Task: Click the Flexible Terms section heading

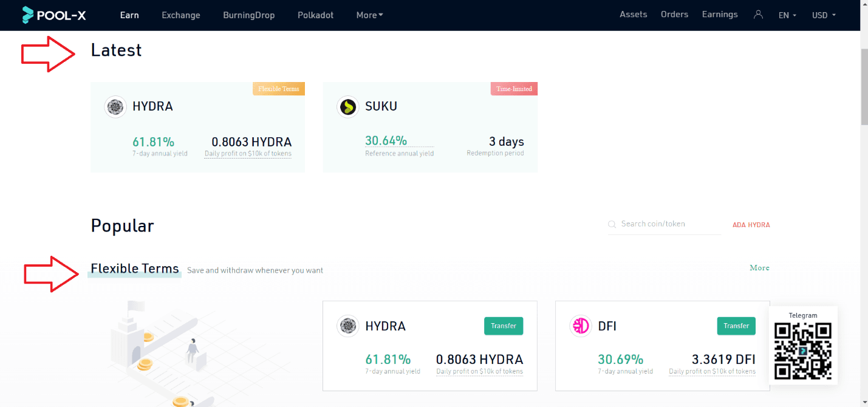Action: point(135,268)
